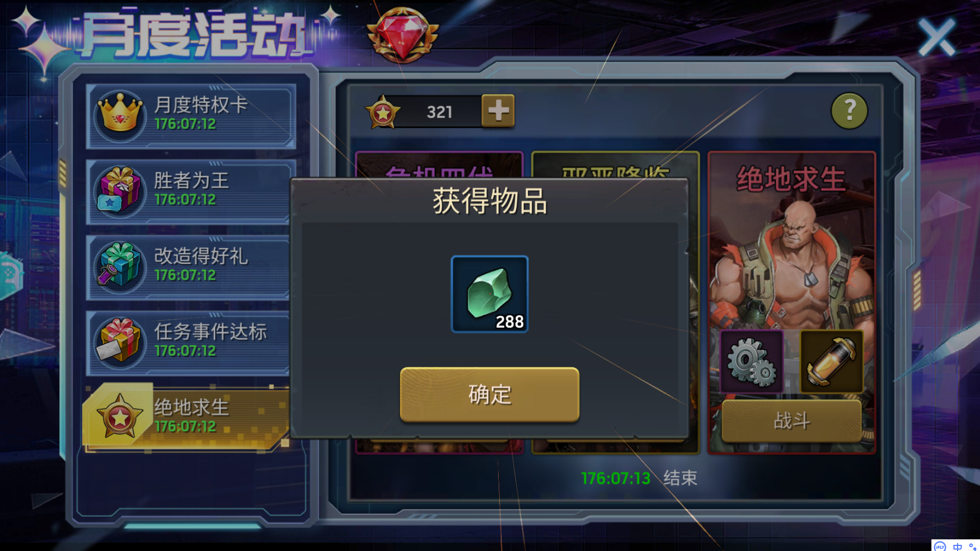Open the input method 中 indicator in tray

coord(958,547)
